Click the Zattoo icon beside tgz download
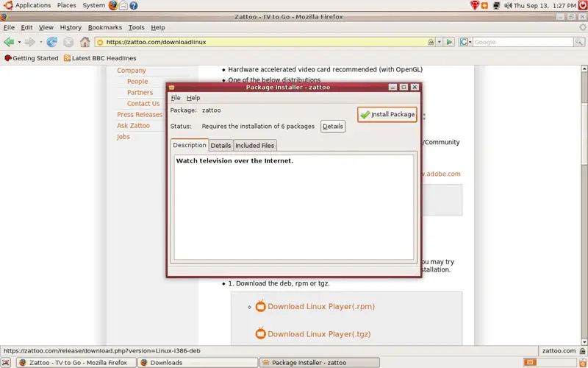The image size is (588, 368). pos(261,333)
